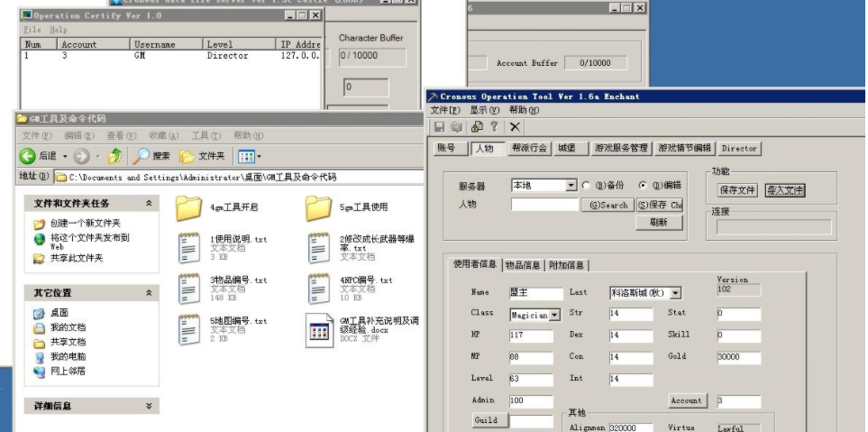Image resolution: width=868 pixels, height=432 pixels.
Task: Select the GM工具补充说明 docx file icon
Action: tap(321, 331)
